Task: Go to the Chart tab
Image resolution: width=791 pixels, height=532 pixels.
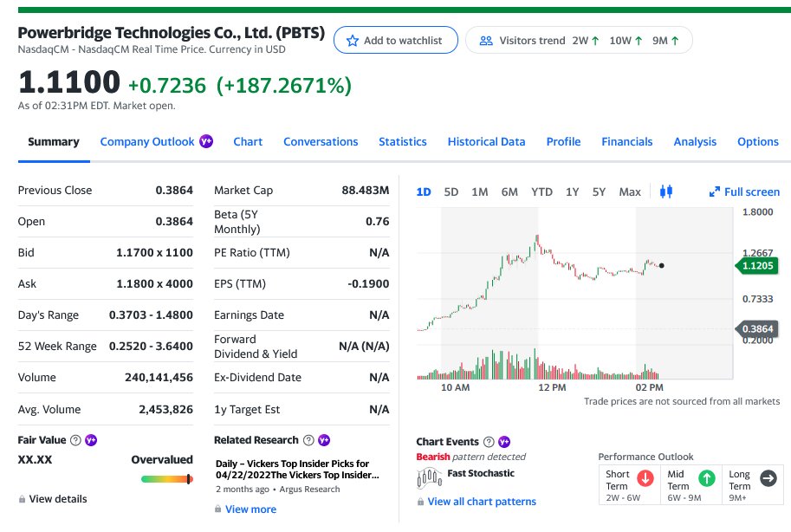Action: [x=248, y=142]
